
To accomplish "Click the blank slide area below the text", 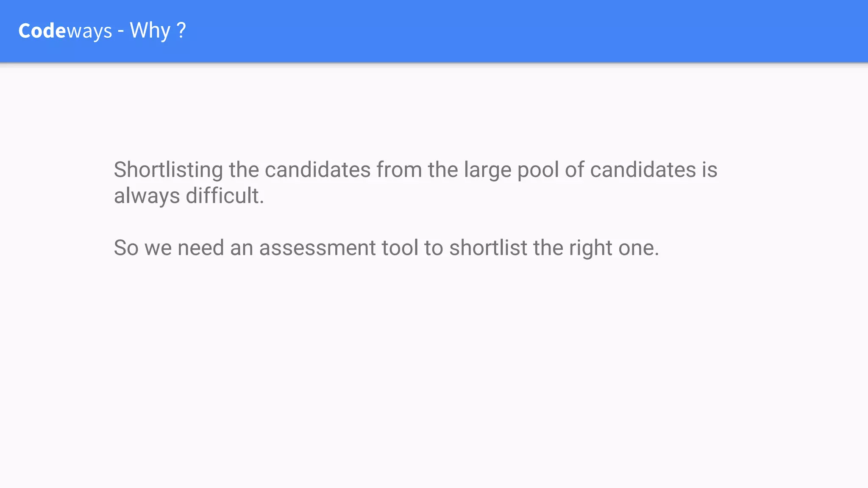I will (x=434, y=373).
